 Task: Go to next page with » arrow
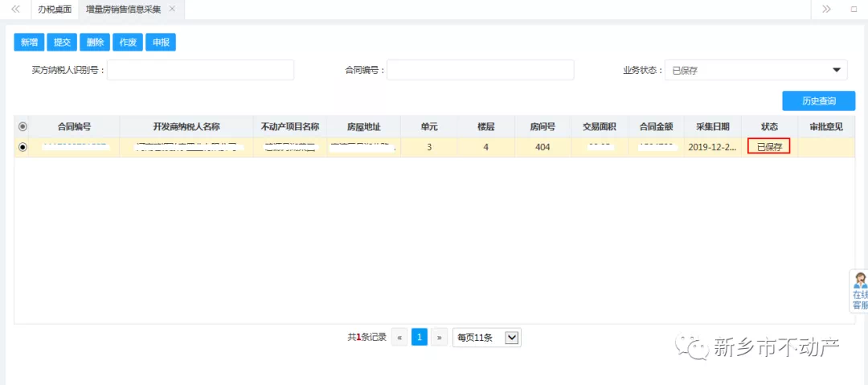440,338
